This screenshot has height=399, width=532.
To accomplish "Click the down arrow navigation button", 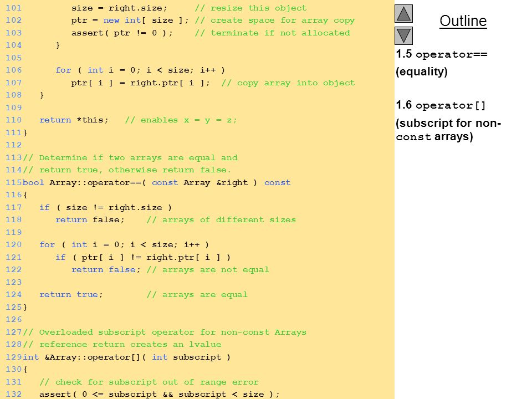I will click(x=403, y=35).
